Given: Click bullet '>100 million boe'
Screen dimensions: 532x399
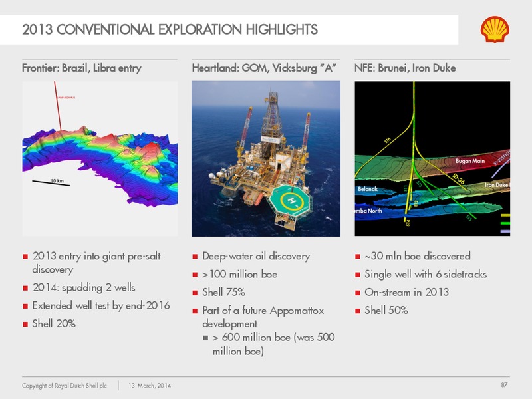Looking at the screenshot, I should [239, 274].
